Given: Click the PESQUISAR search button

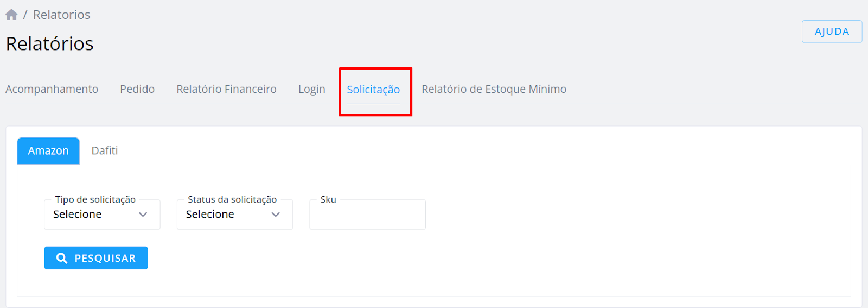Looking at the screenshot, I should [96, 258].
